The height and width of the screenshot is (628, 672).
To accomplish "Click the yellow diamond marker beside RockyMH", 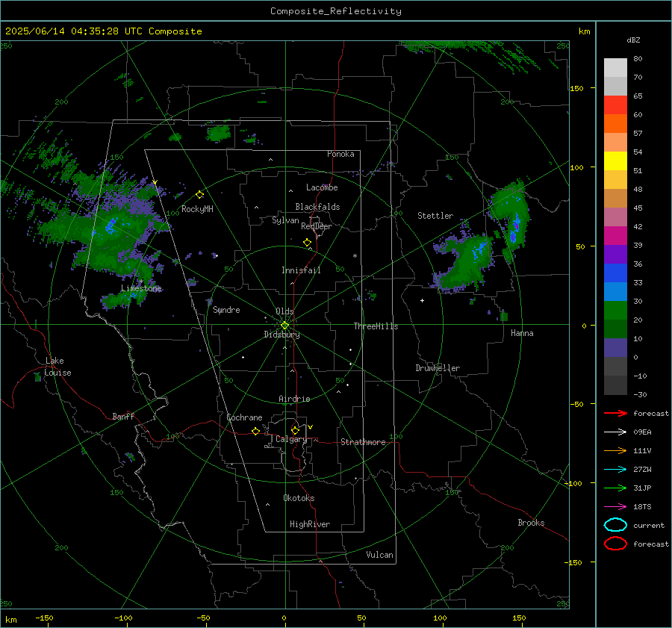I will click(x=199, y=195).
